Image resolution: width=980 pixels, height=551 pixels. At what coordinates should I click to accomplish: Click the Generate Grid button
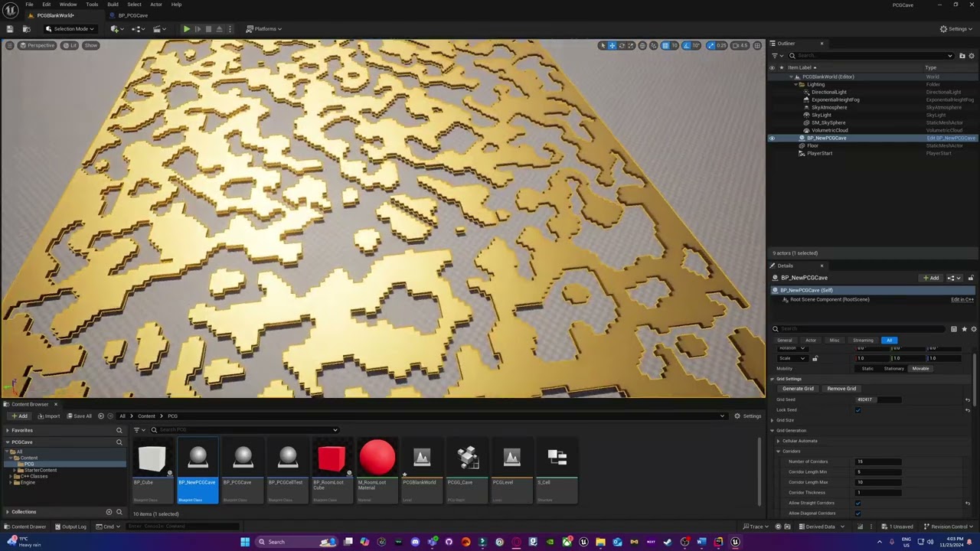point(798,389)
